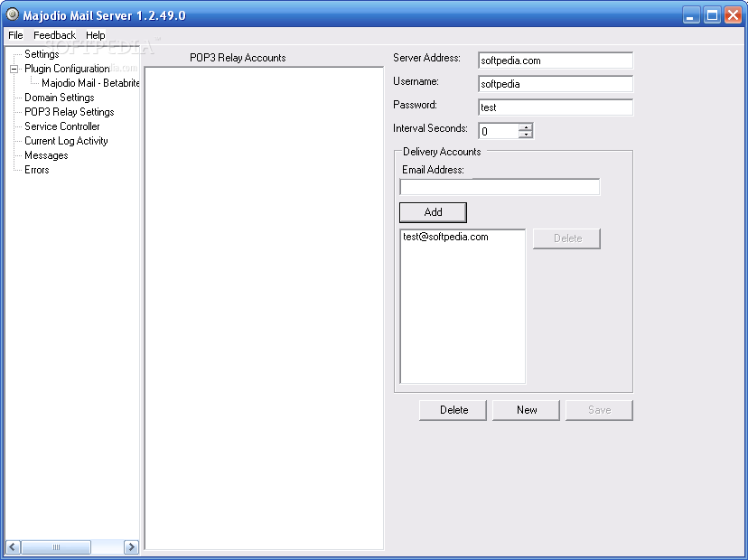748x560 pixels.
Task: Click the Email Address input field
Action: coord(500,187)
